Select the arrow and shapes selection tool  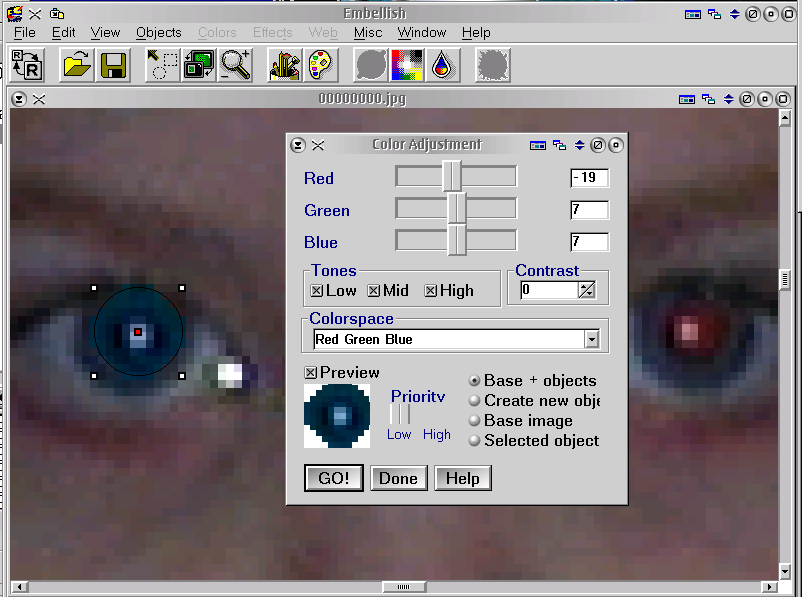pos(162,65)
